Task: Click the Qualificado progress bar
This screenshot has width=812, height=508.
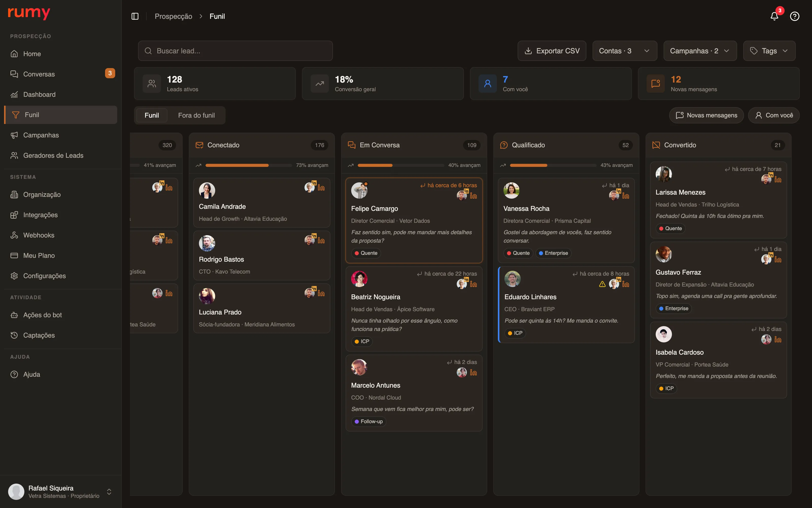Action: [553, 165]
